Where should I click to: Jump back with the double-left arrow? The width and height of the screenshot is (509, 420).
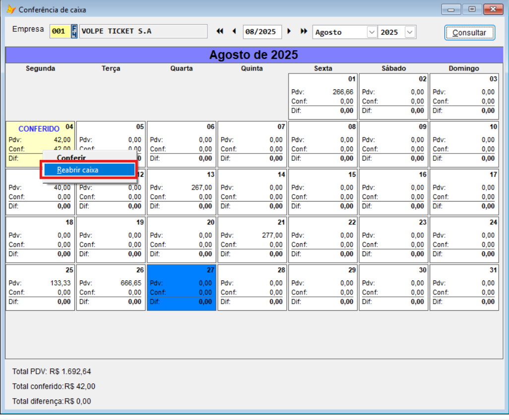click(x=220, y=31)
